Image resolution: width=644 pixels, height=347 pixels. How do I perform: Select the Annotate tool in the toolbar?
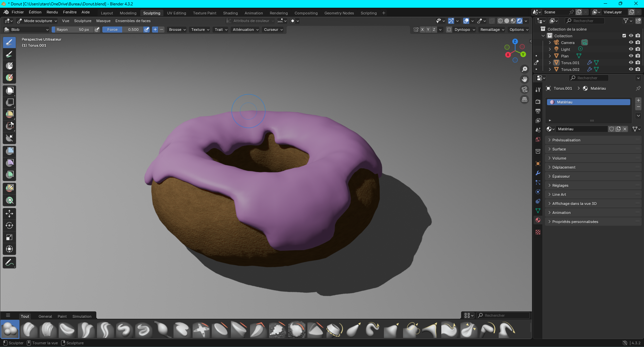(x=9, y=262)
